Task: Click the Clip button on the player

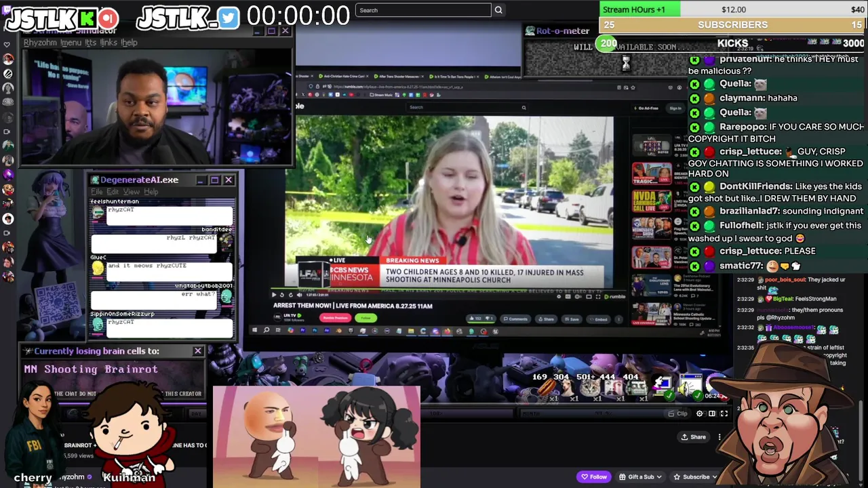Action: pyautogui.click(x=678, y=413)
